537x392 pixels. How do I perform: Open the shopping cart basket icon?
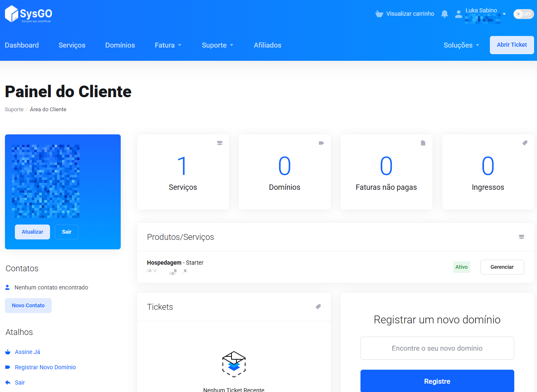click(379, 14)
